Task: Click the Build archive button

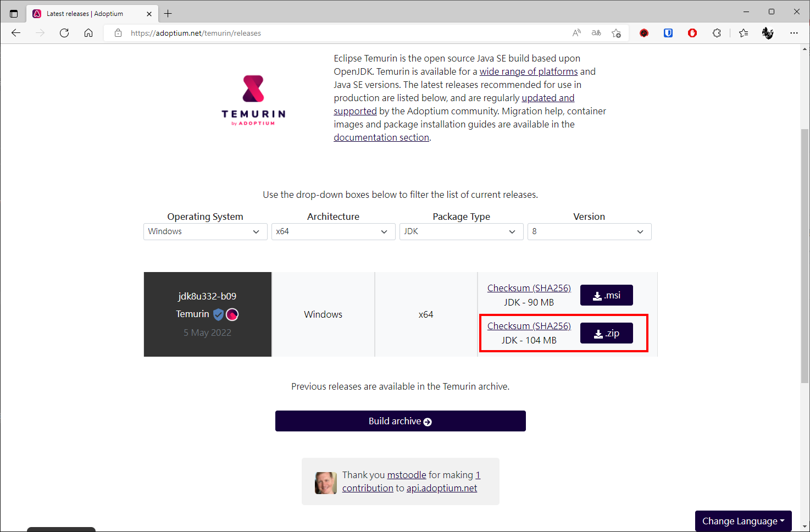Action: (x=401, y=421)
